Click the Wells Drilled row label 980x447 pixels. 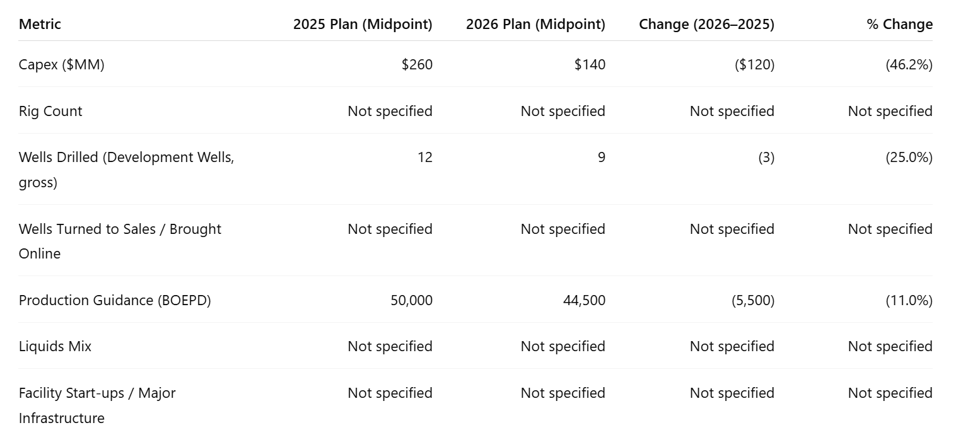(126, 170)
